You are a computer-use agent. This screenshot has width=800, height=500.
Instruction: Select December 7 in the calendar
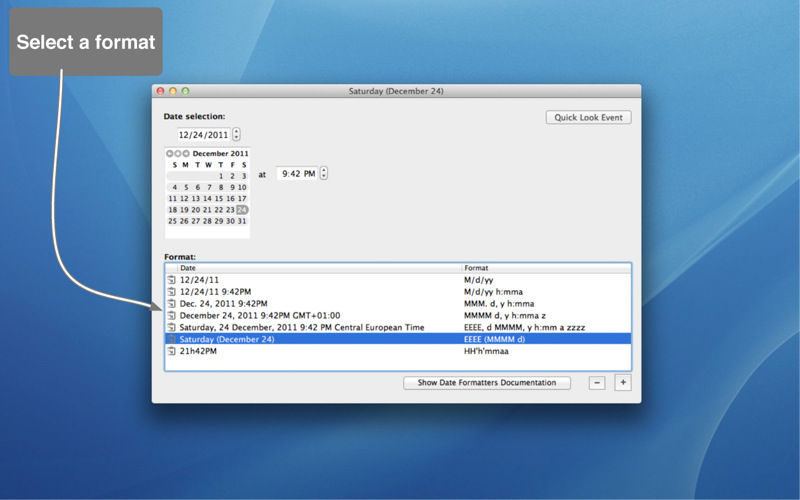coord(209,187)
